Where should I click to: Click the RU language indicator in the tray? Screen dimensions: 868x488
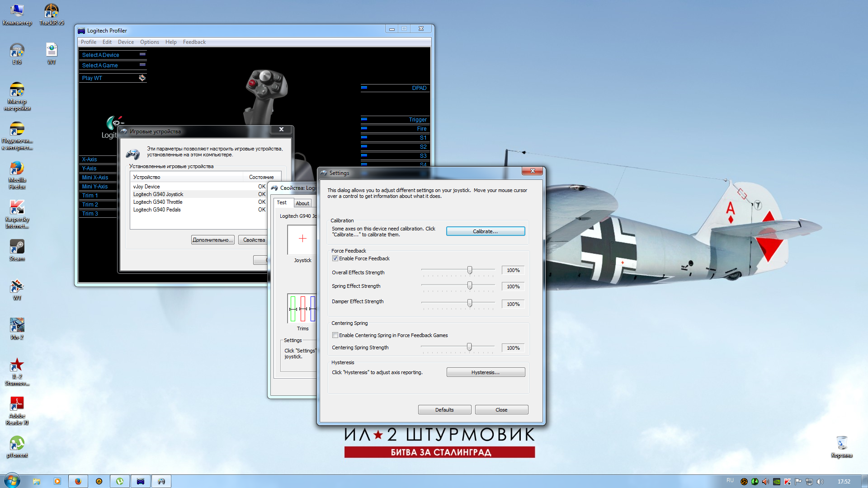coord(730,481)
